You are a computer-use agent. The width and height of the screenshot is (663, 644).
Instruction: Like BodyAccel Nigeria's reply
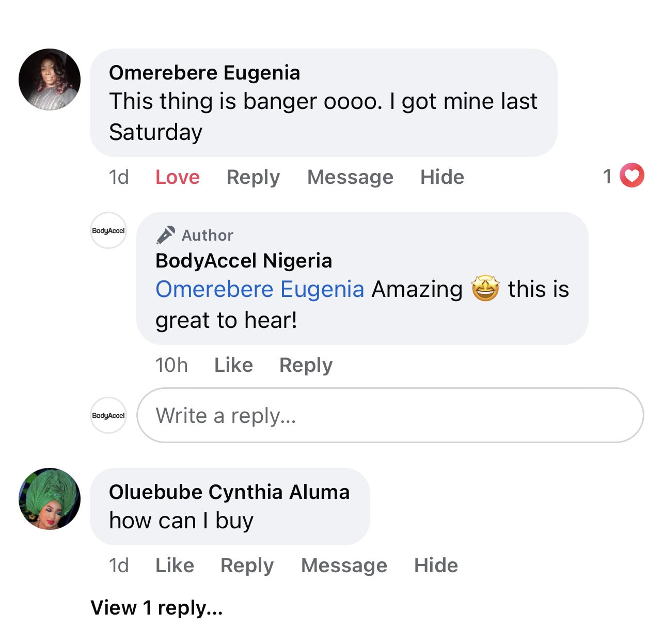coord(233,365)
